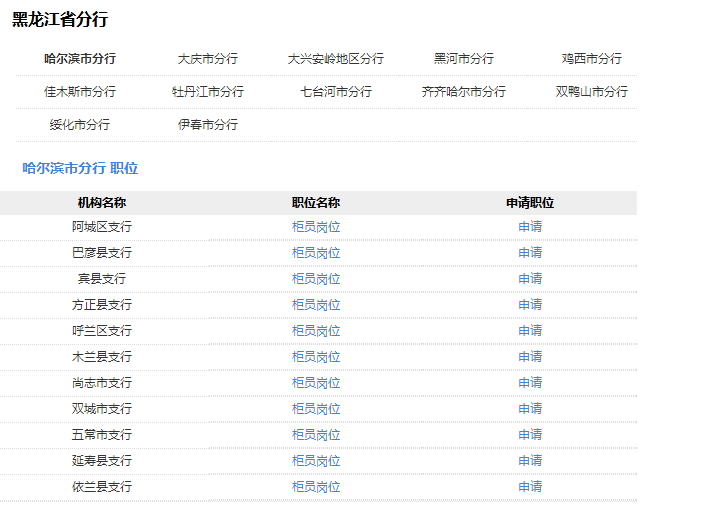Click the 黑龙江省分行 page title
The height and width of the screenshot is (518, 718).
point(60,20)
